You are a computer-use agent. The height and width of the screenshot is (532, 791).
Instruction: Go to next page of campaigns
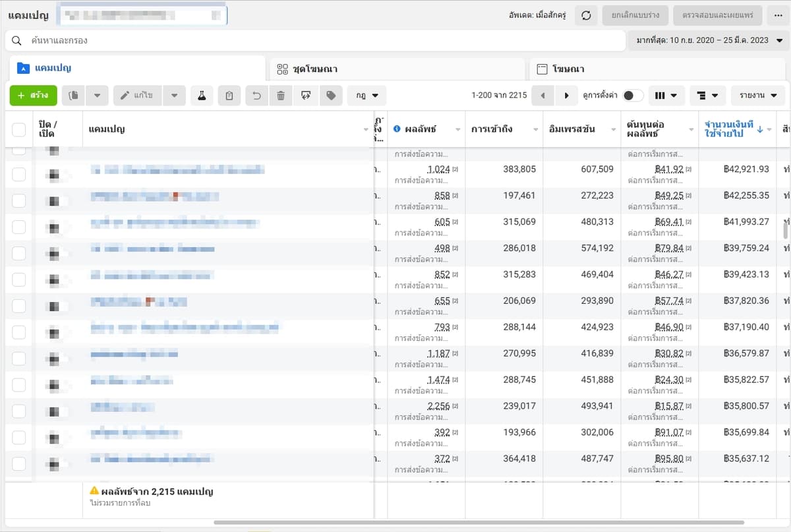pyautogui.click(x=566, y=96)
